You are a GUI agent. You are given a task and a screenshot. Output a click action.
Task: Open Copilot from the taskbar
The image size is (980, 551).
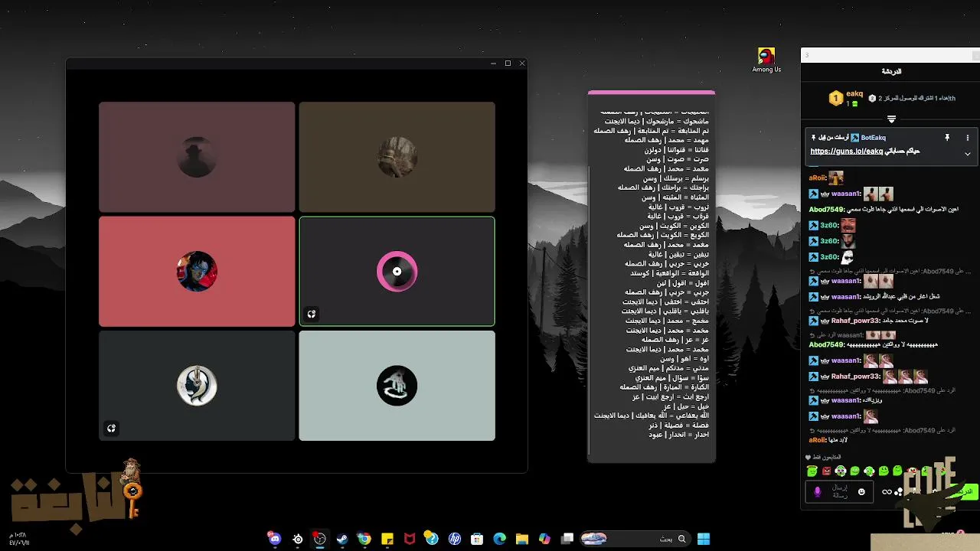pos(544,539)
